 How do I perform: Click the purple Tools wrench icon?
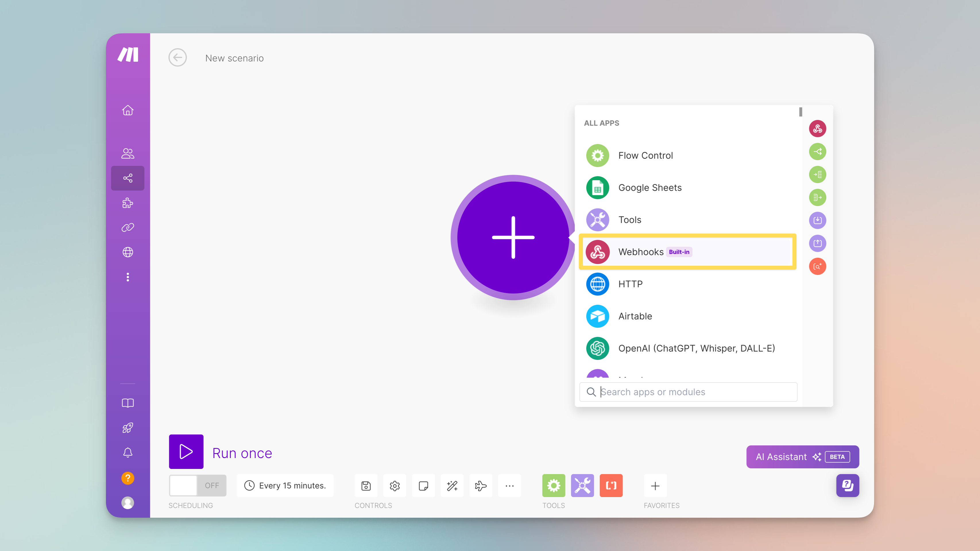click(x=582, y=486)
